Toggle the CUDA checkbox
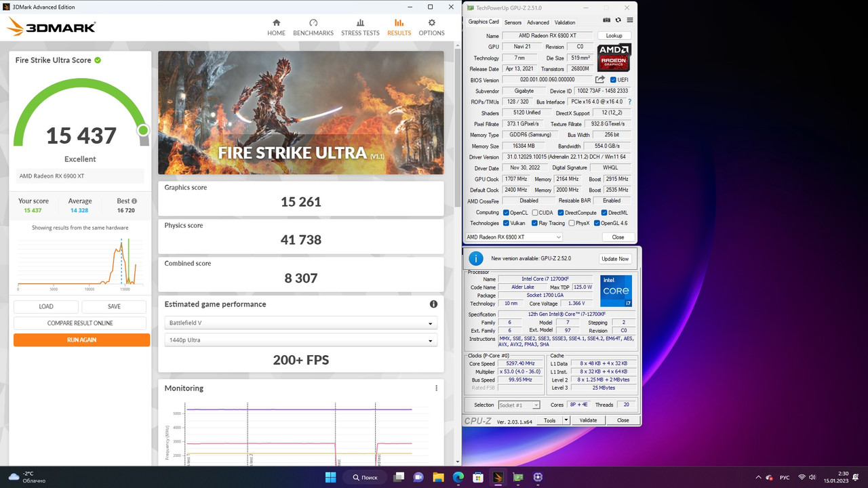868x488 pixels. 534,213
